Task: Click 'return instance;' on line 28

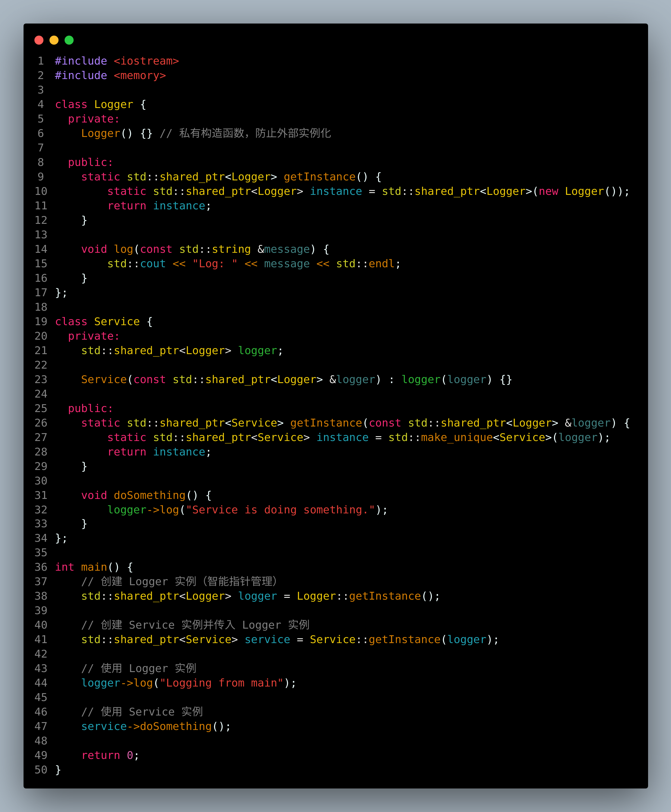Action: point(159,452)
